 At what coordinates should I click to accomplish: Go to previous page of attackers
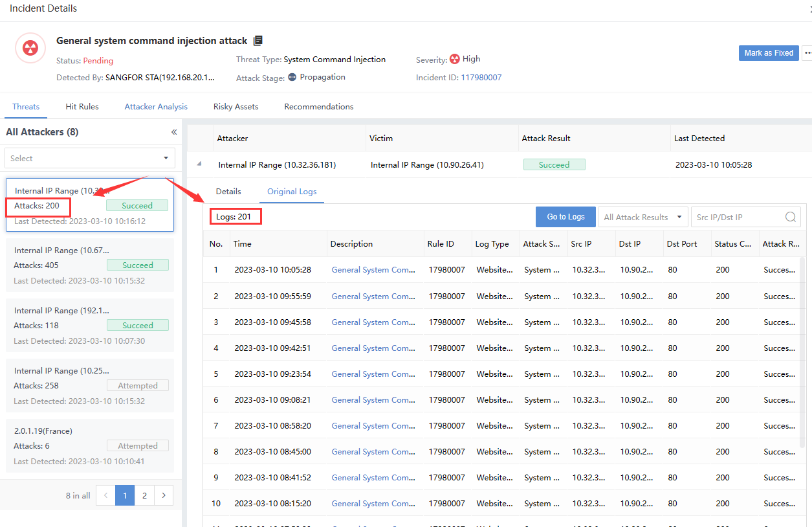(105, 495)
